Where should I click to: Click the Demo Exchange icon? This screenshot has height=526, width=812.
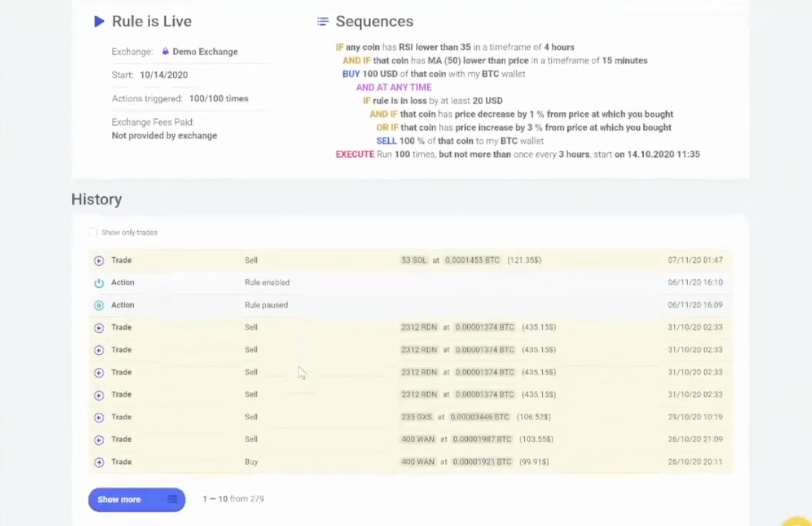click(165, 52)
